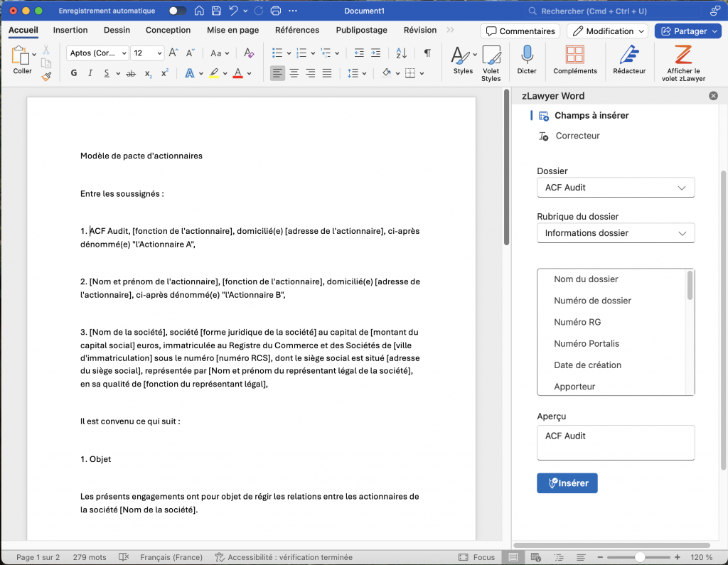Select Numéro de dossier in field list

tap(592, 301)
